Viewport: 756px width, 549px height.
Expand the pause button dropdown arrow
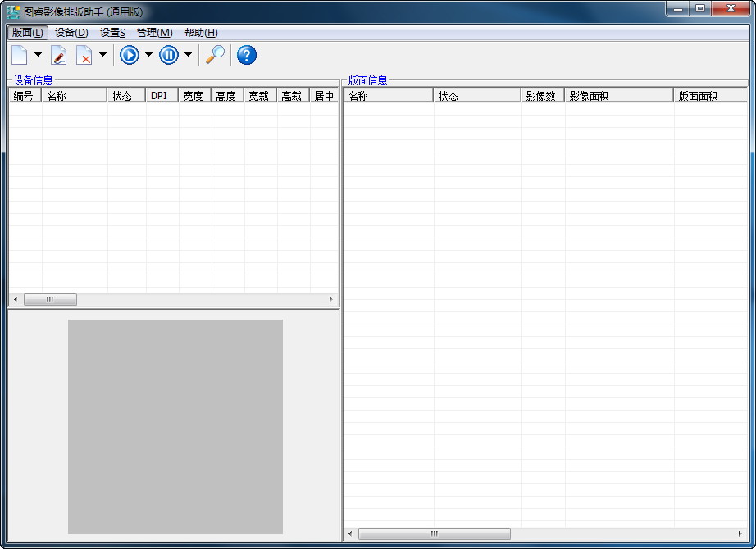click(188, 55)
